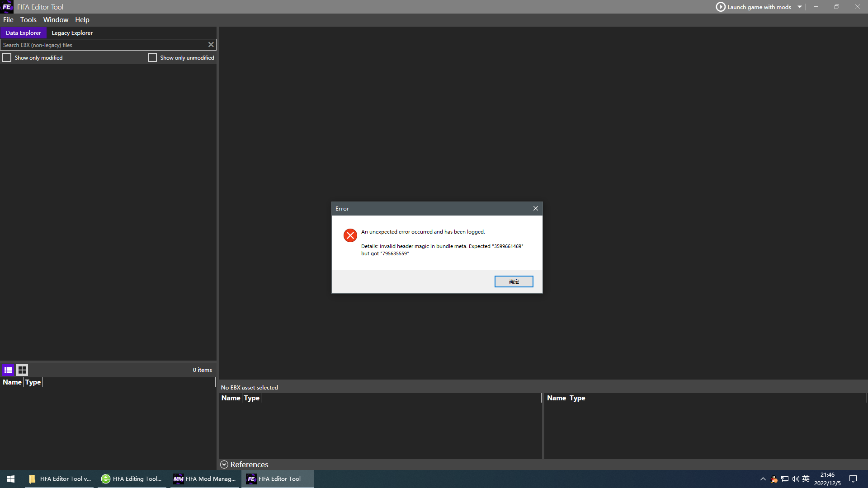Image resolution: width=868 pixels, height=488 pixels.
Task: Clear the EBX search box
Action: [211, 45]
